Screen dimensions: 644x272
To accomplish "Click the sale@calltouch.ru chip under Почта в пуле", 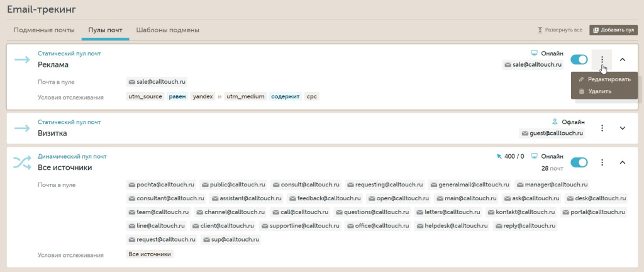I will pyautogui.click(x=157, y=82).
